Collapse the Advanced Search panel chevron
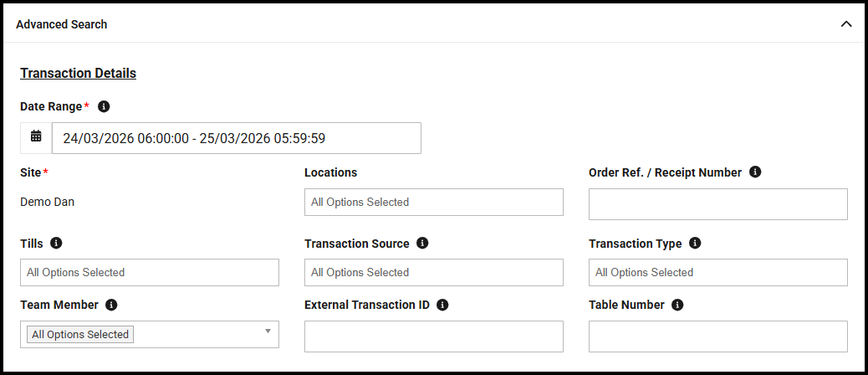The height and width of the screenshot is (375, 868). point(846,24)
